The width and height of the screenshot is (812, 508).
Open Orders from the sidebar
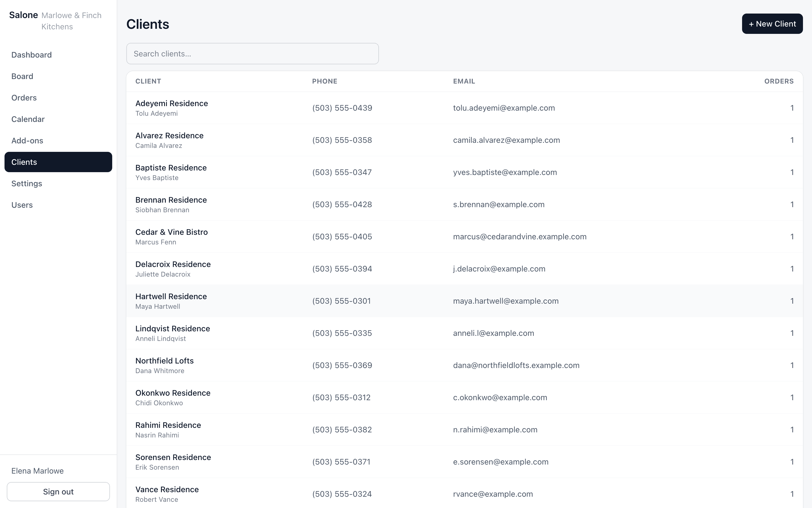coord(58,98)
